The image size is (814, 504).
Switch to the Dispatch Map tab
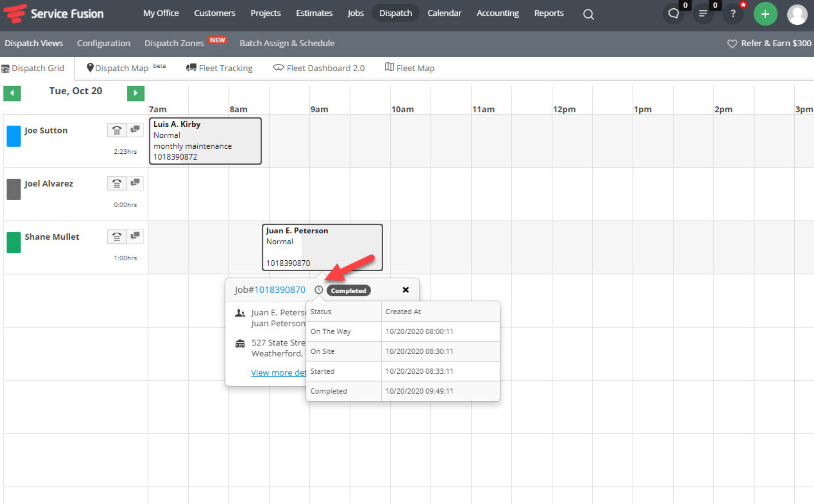pyautogui.click(x=121, y=68)
